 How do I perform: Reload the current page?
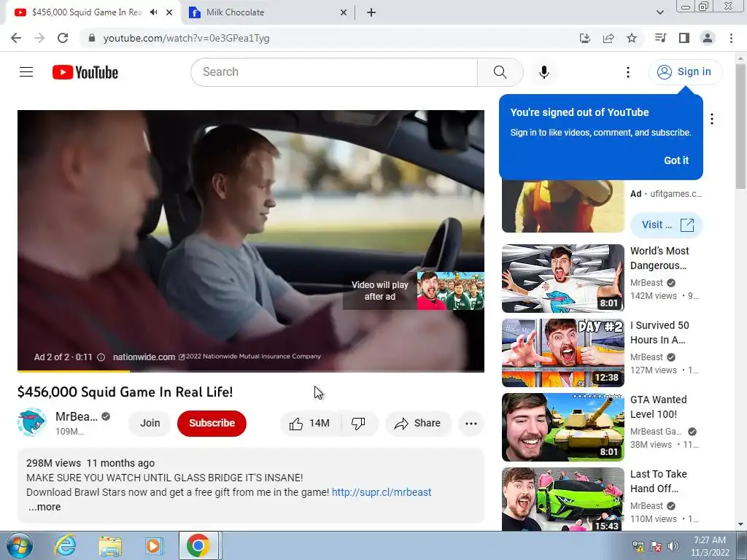tap(63, 38)
